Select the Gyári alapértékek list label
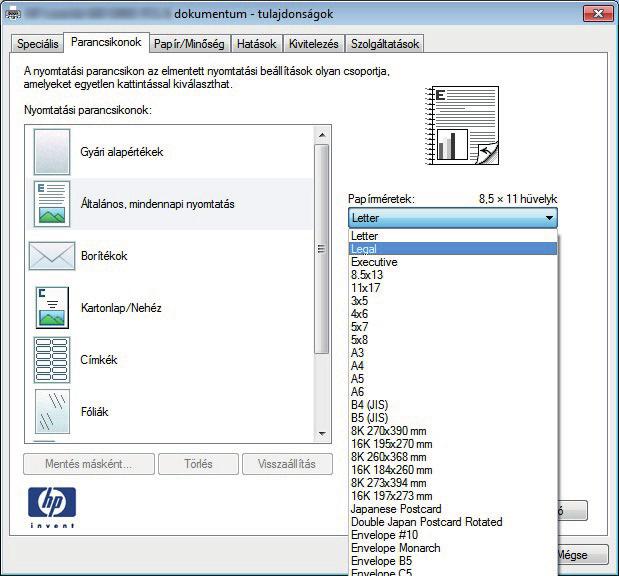The height and width of the screenshot is (576, 619). pyautogui.click(x=122, y=152)
